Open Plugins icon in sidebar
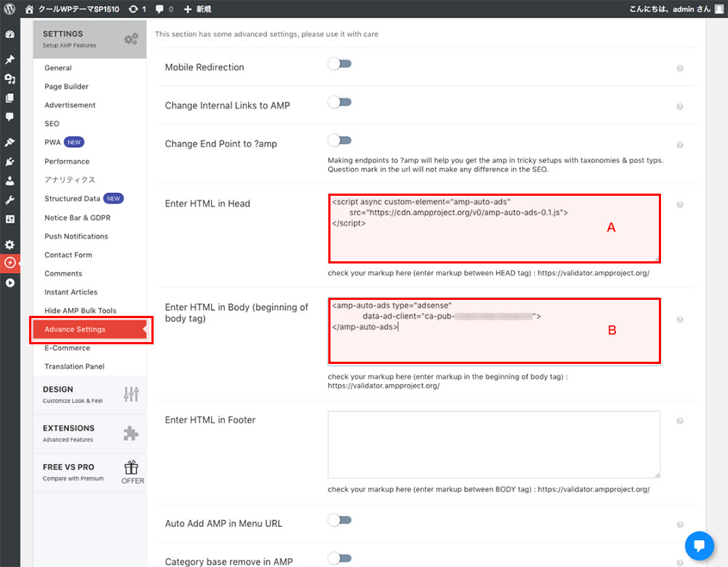The width and height of the screenshot is (728, 567). click(9, 162)
